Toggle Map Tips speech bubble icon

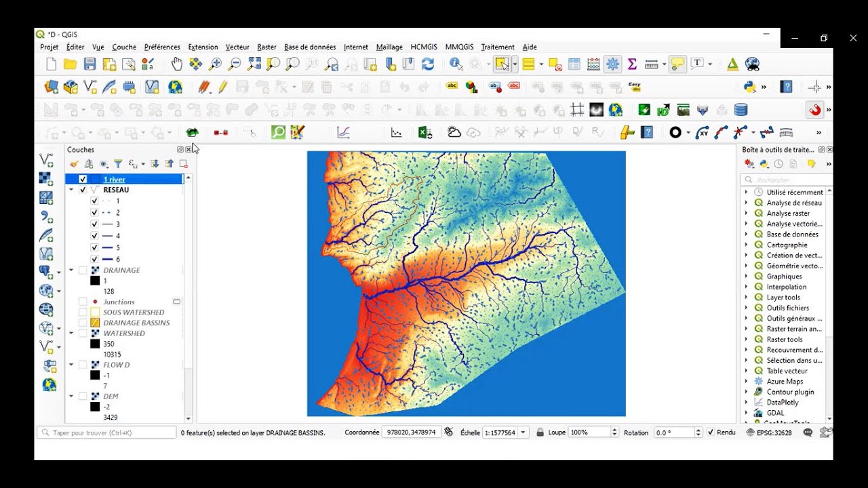[677, 64]
